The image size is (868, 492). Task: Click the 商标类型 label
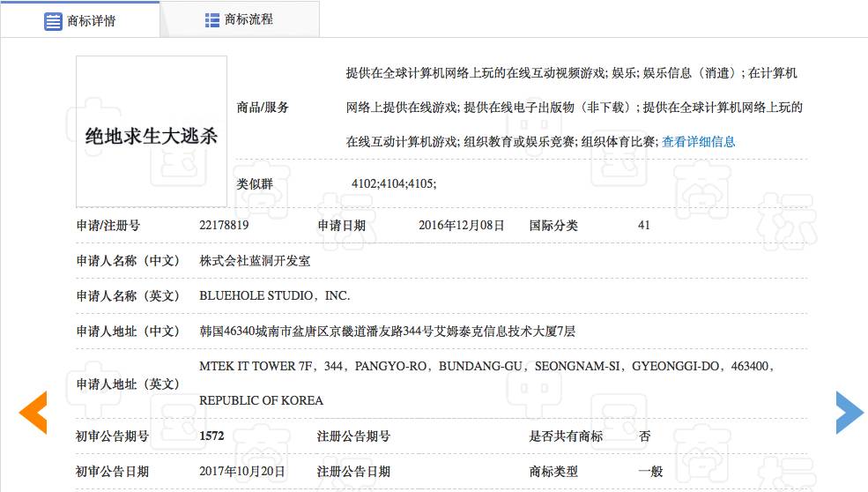(x=553, y=472)
